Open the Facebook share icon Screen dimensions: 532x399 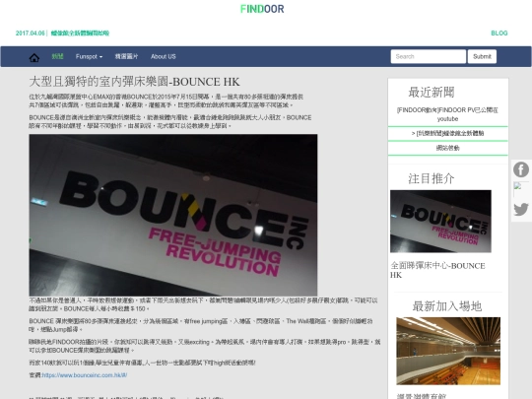pos(521,169)
